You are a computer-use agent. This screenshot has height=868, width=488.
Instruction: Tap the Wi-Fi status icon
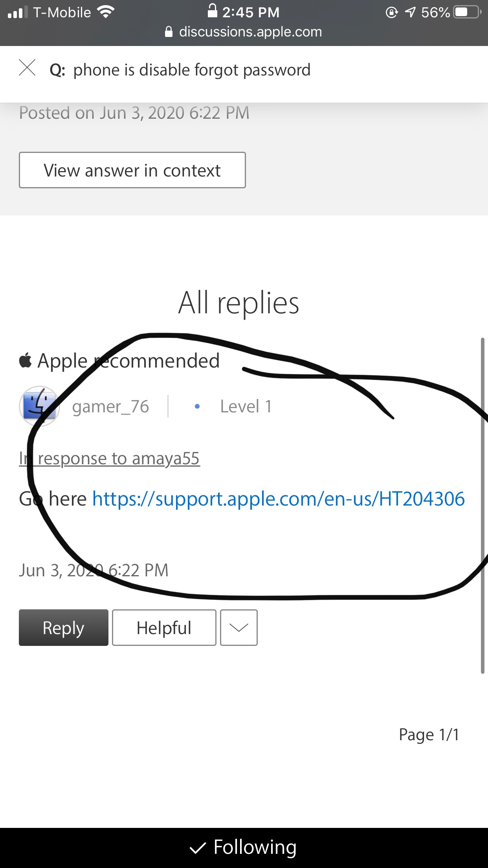tap(106, 12)
